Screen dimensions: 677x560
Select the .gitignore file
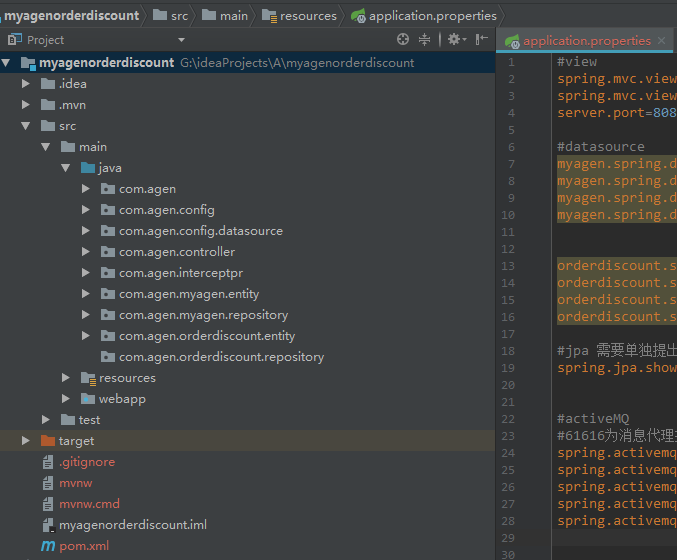coord(86,462)
